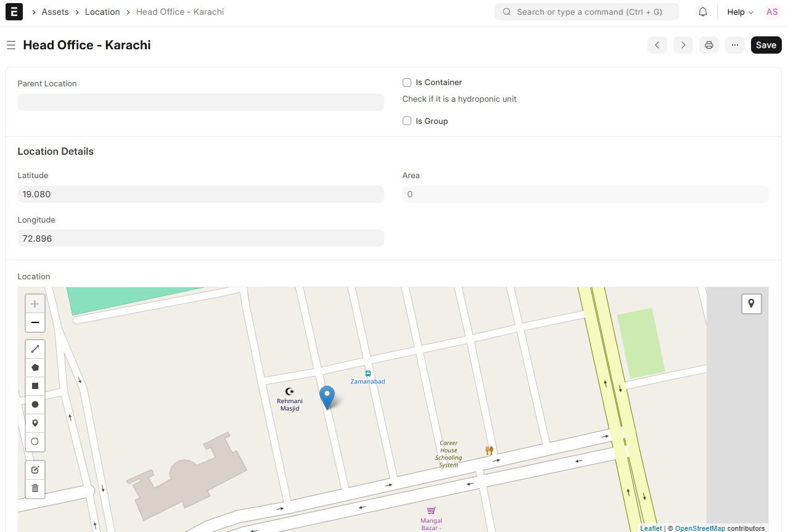The width and height of the screenshot is (788, 532).
Task: Toggle the sidebar with the hamburger icon
Action: [x=11, y=44]
